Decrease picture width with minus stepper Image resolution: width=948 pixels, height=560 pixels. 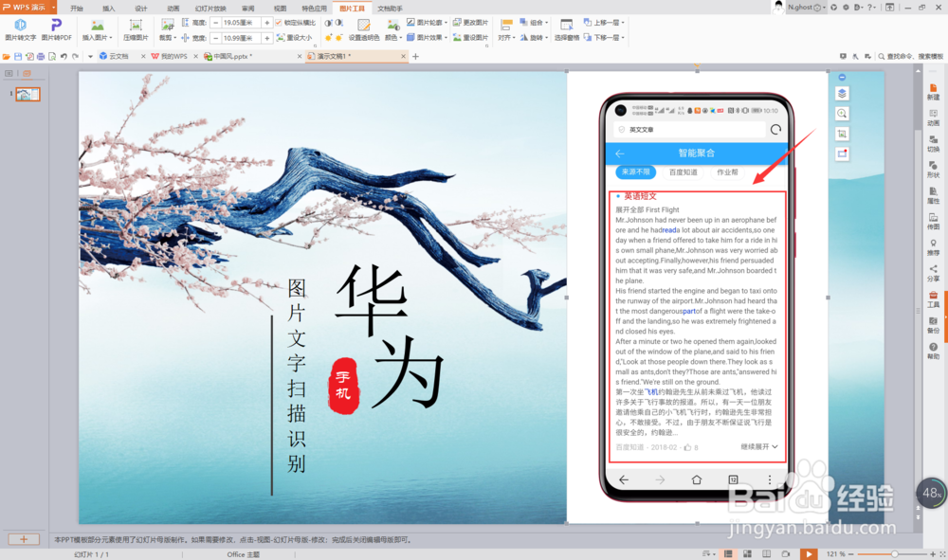216,38
